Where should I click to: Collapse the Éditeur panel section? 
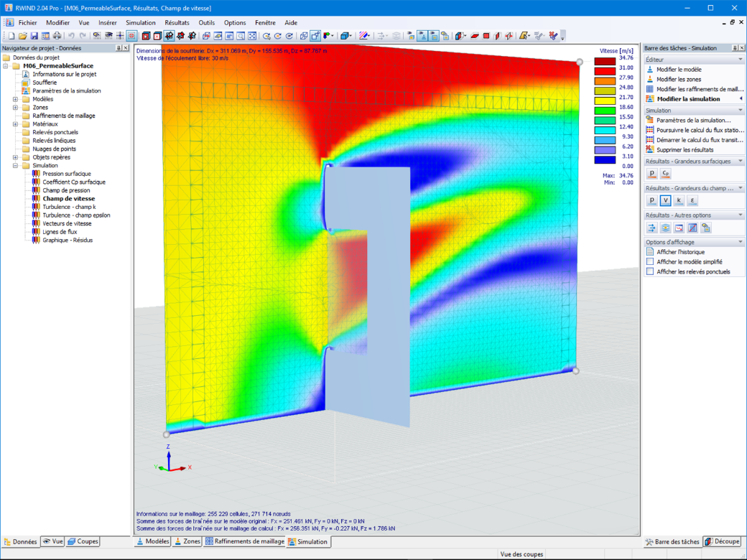pyautogui.click(x=741, y=60)
